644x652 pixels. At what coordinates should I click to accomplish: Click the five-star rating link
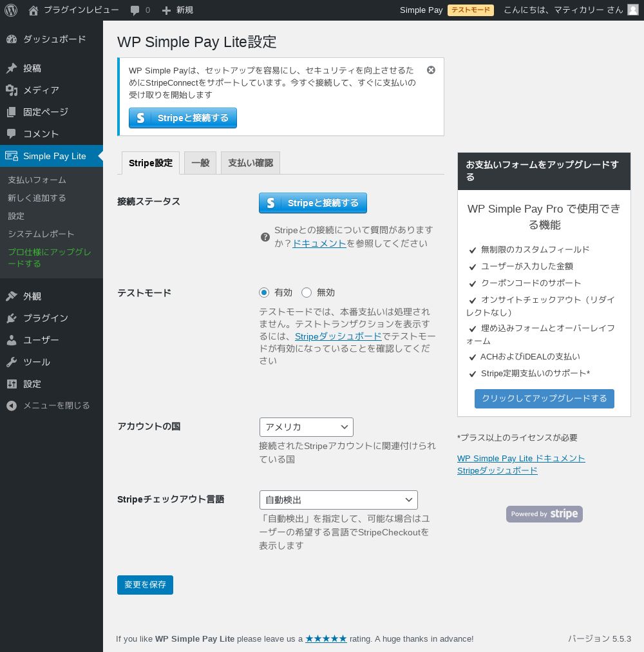(x=326, y=638)
